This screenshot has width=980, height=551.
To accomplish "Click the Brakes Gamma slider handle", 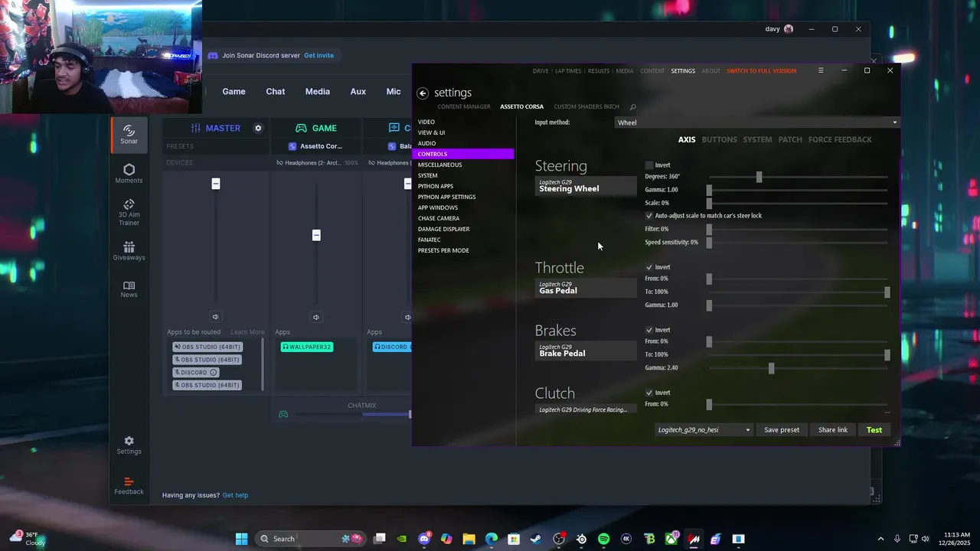I will point(771,368).
